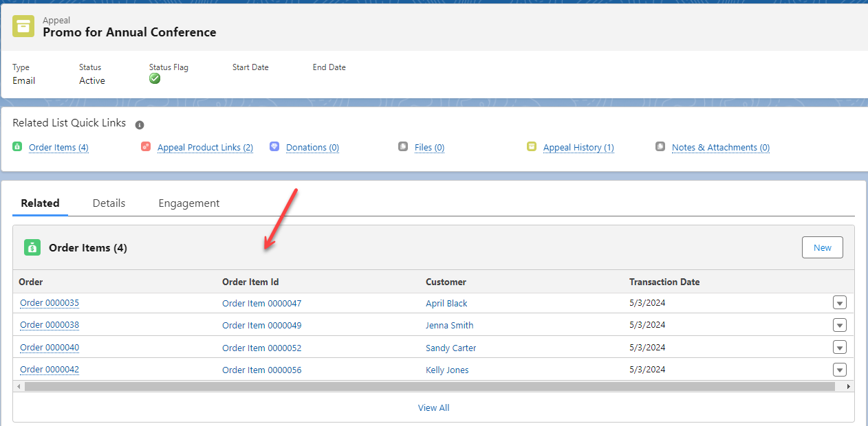Click the Files quick link icon

(403, 146)
